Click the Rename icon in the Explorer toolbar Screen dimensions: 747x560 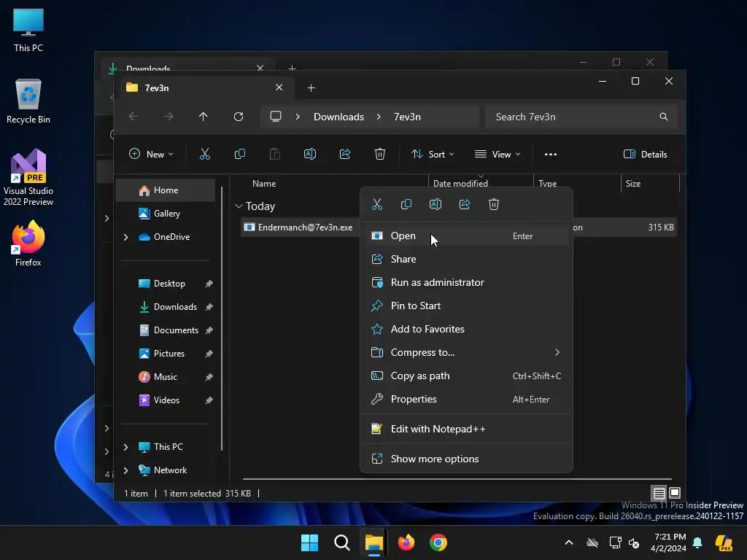click(x=309, y=155)
